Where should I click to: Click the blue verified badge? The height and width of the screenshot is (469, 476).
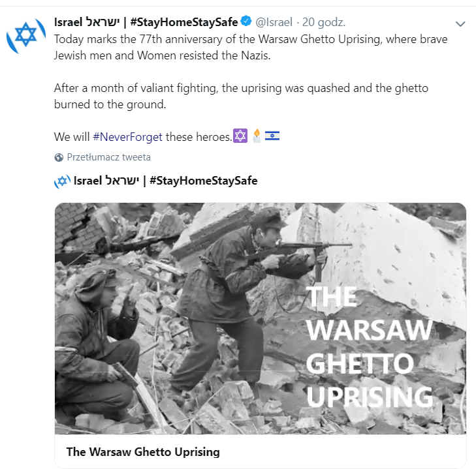(x=246, y=22)
